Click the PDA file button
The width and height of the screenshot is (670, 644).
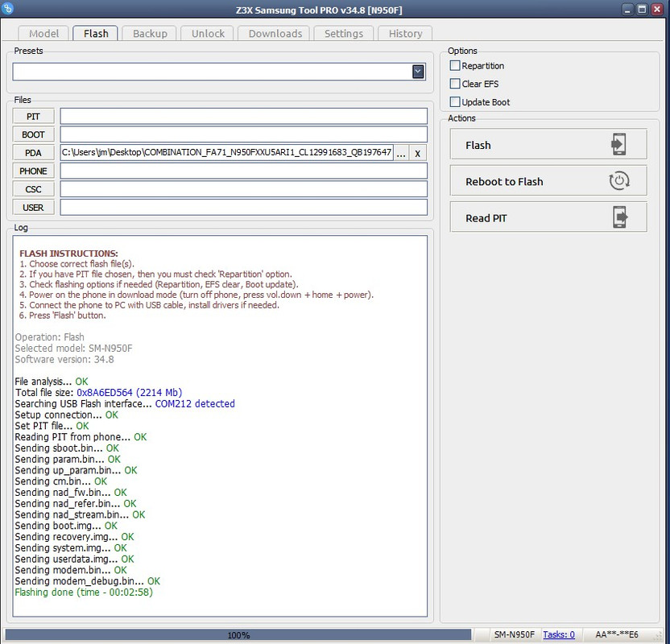33,153
